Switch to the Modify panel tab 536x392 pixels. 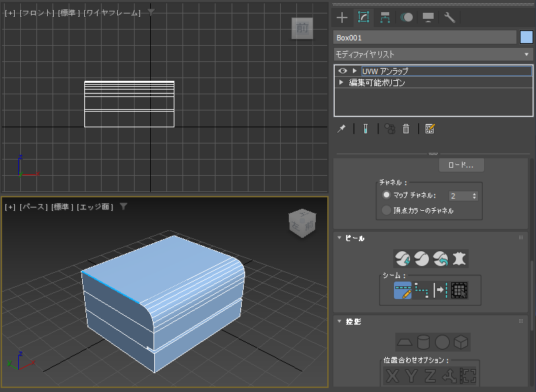(x=364, y=17)
